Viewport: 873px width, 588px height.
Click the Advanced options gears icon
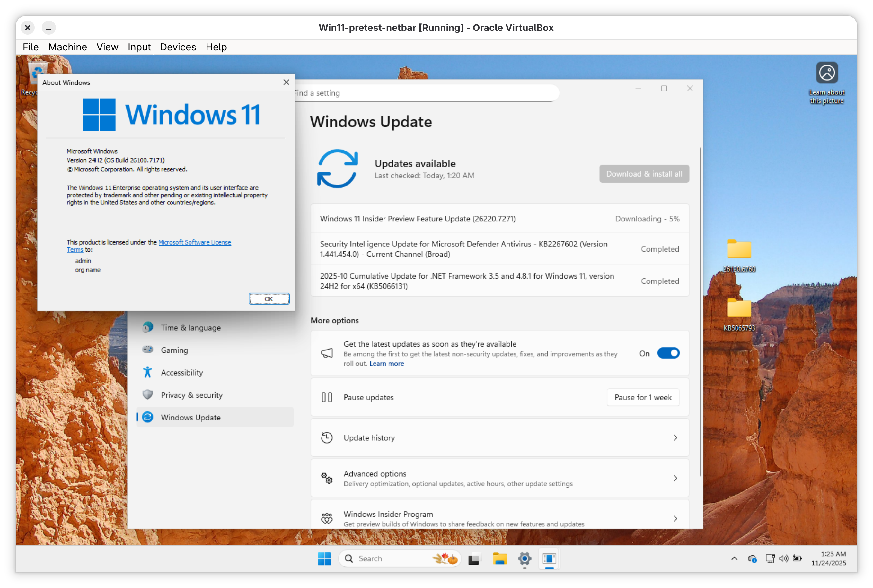coord(327,478)
